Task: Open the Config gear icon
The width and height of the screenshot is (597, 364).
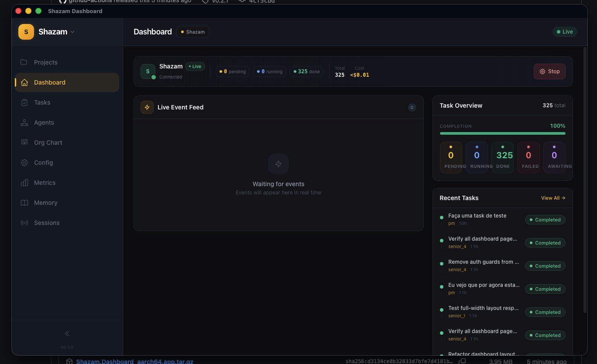Action: (24, 163)
